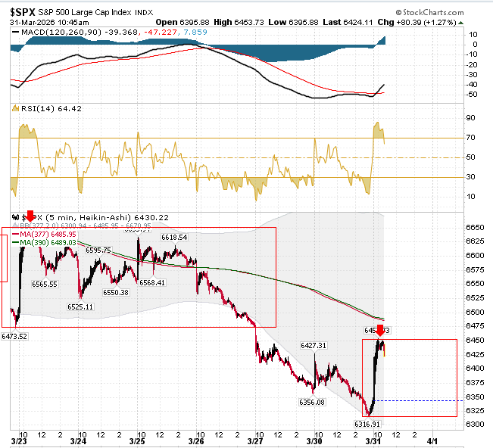Image resolution: width=493 pixels, height=448 pixels.
Task: Click the blue dashed previous close line
Action: tap(418, 400)
